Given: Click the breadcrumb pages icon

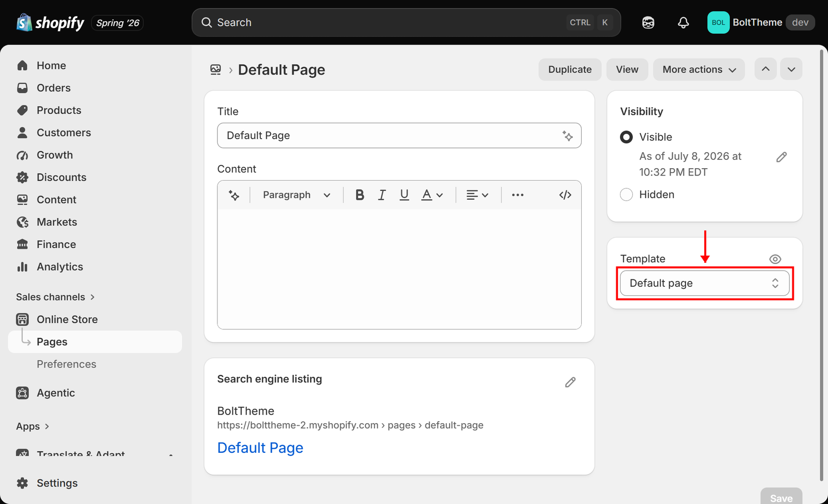Looking at the screenshot, I should (x=216, y=70).
